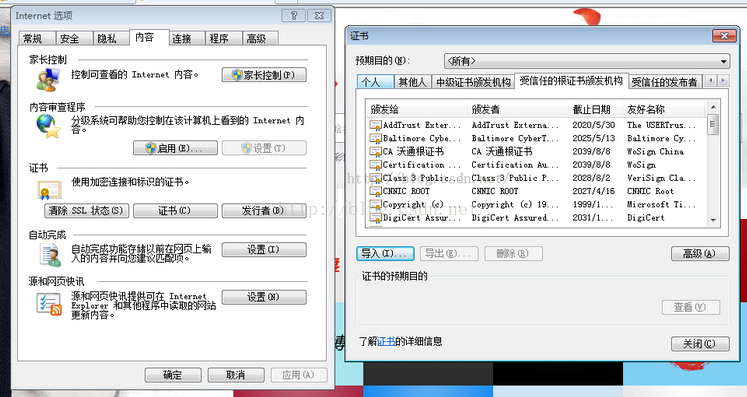Click the certificate icon beside Baltimore Cybe...
The height and width of the screenshot is (397, 747).
[375, 138]
